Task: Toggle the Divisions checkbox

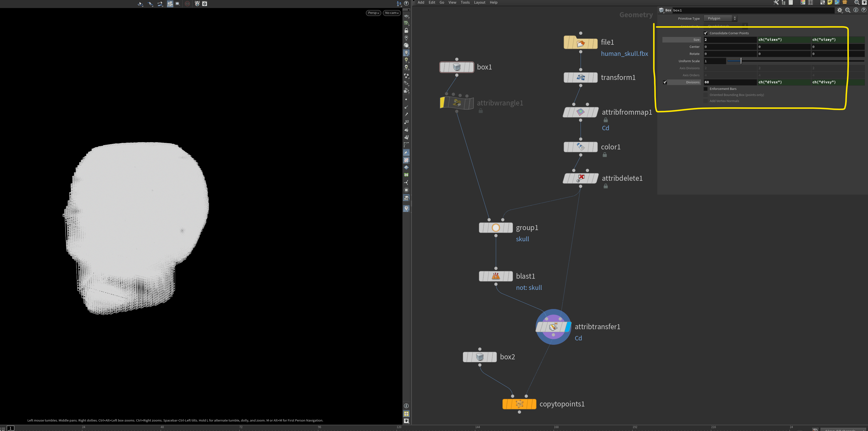Action: 665,82
